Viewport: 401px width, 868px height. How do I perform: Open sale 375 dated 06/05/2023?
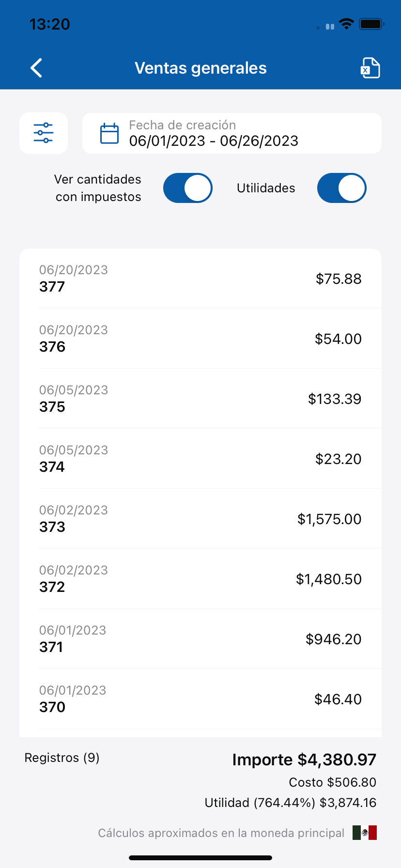(x=200, y=399)
